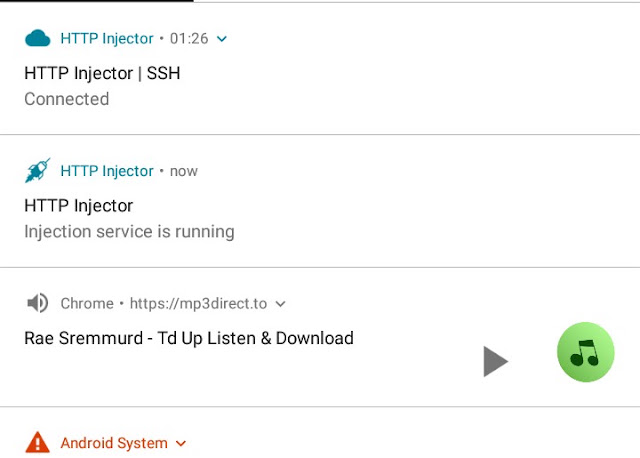Tap HTTP Injector app name beside rocket
Image resolution: width=640 pixels, height=458 pixels.
pos(107,171)
